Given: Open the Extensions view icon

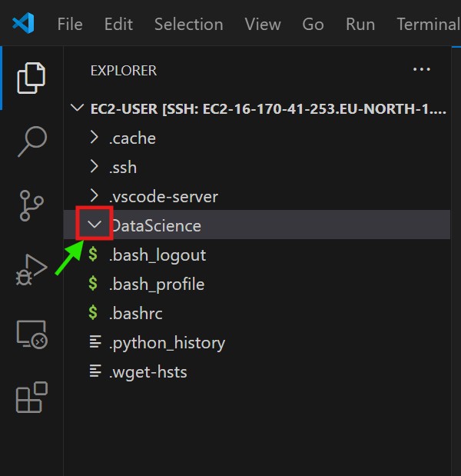Looking at the screenshot, I should tap(32, 398).
